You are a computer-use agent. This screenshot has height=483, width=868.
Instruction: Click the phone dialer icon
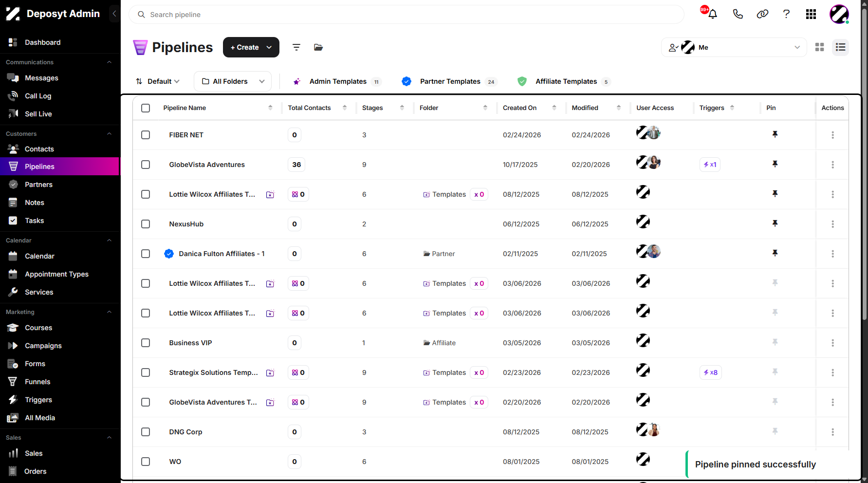[x=738, y=14]
